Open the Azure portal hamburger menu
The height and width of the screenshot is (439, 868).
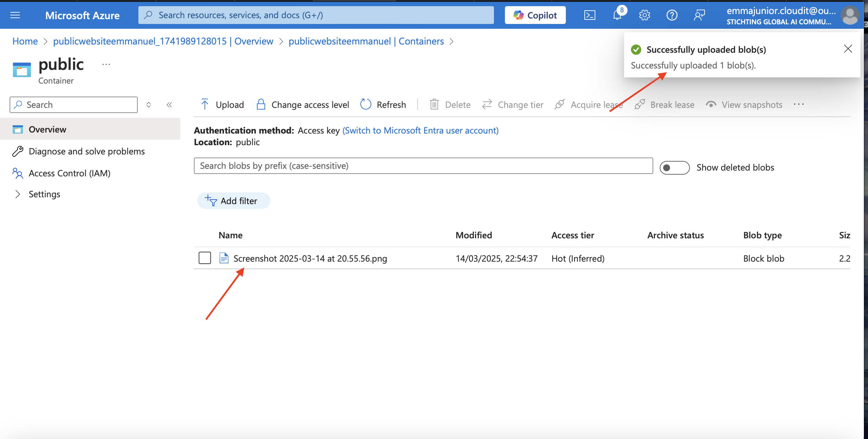pyautogui.click(x=15, y=15)
